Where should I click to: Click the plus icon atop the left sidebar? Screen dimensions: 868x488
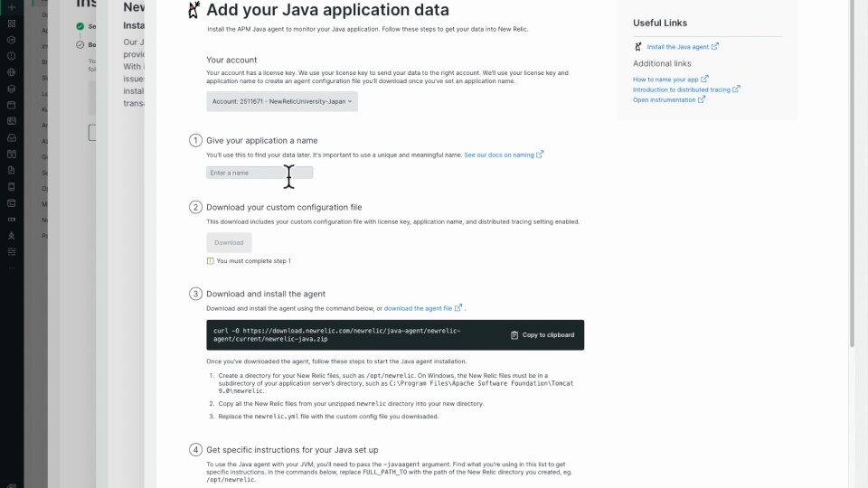(x=12, y=7)
